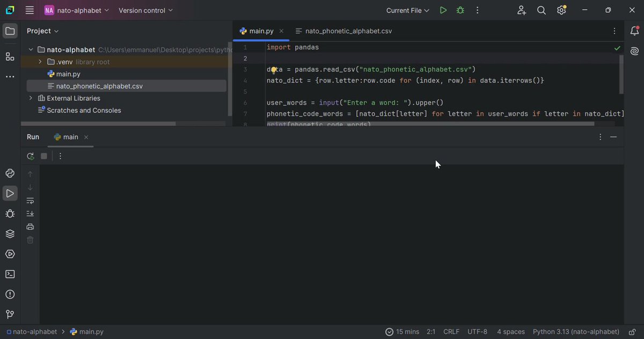
Task: Clear all console output trash icon
Action: tap(30, 240)
